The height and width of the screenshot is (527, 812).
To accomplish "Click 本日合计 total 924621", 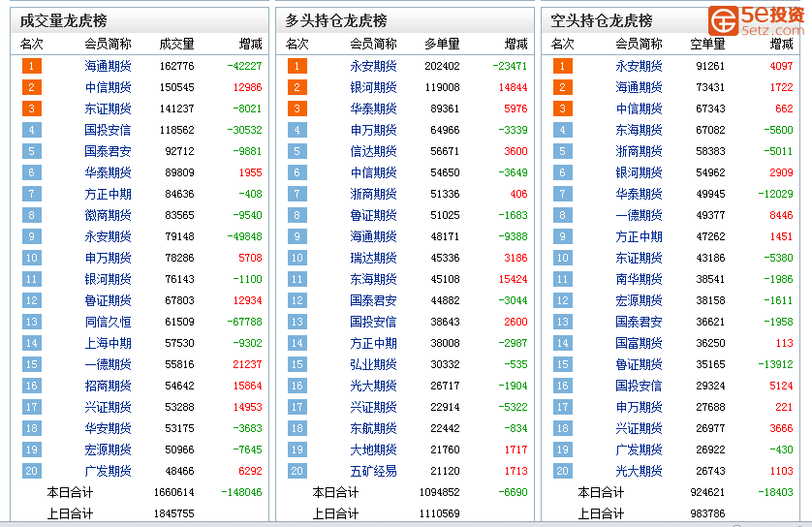I will click(x=708, y=492).
